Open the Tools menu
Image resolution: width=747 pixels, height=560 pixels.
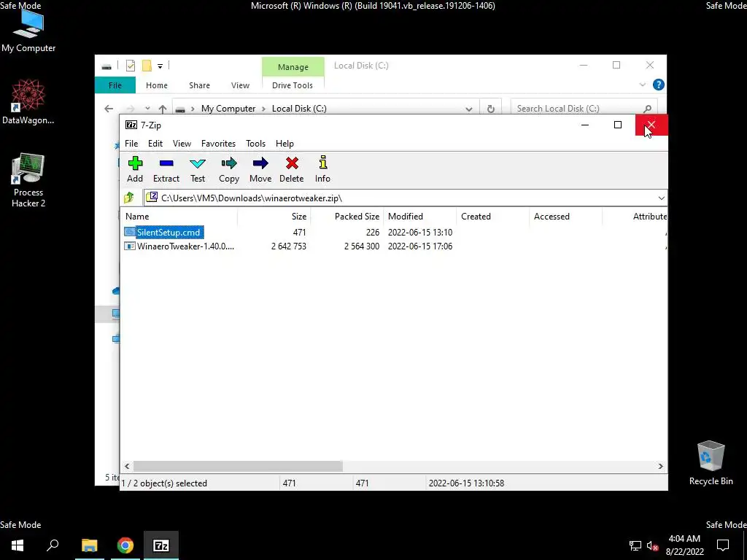(x=256, y=144)
